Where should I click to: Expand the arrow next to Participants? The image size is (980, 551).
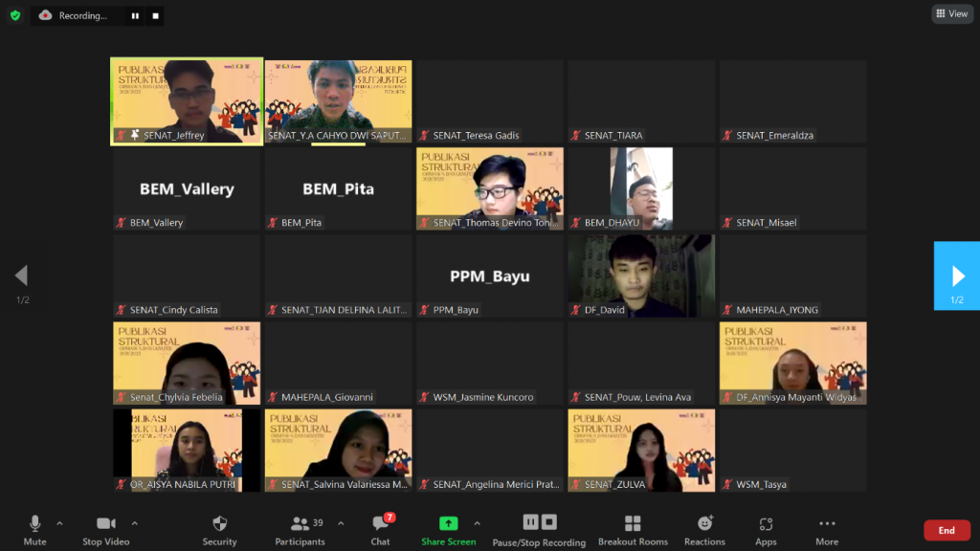(x=341, y=523)
